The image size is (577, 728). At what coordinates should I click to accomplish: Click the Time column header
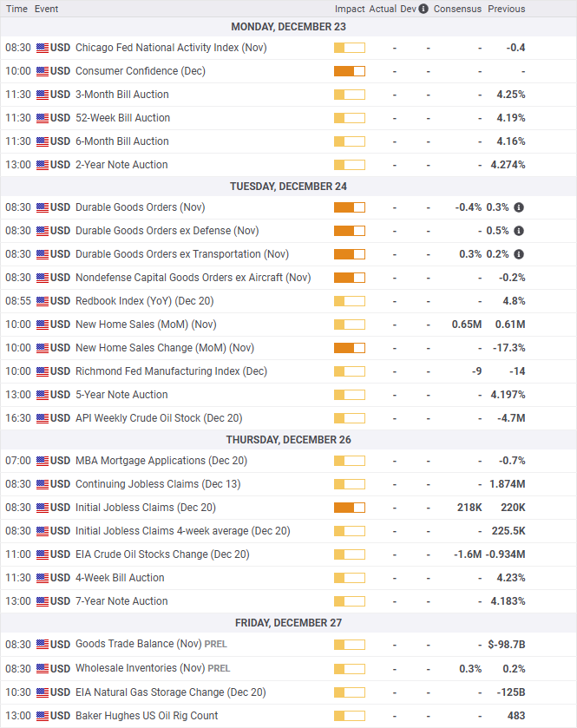pos(16,9)
